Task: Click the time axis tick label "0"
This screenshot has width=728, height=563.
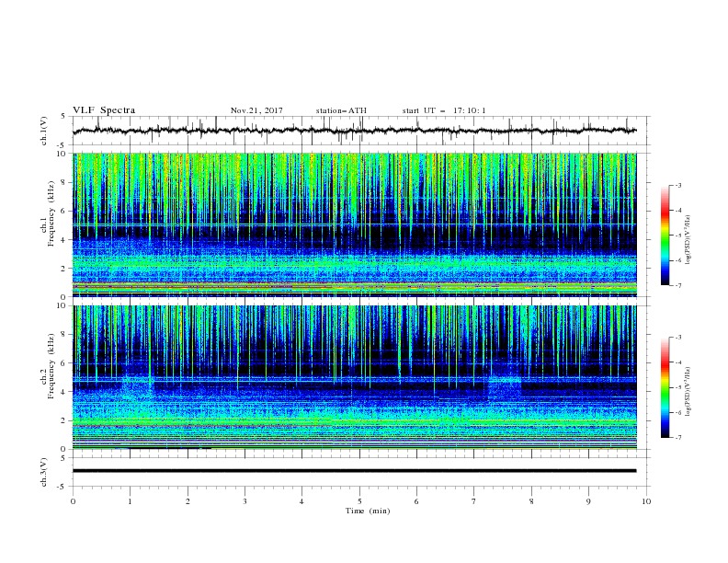Action: point(73,501)
